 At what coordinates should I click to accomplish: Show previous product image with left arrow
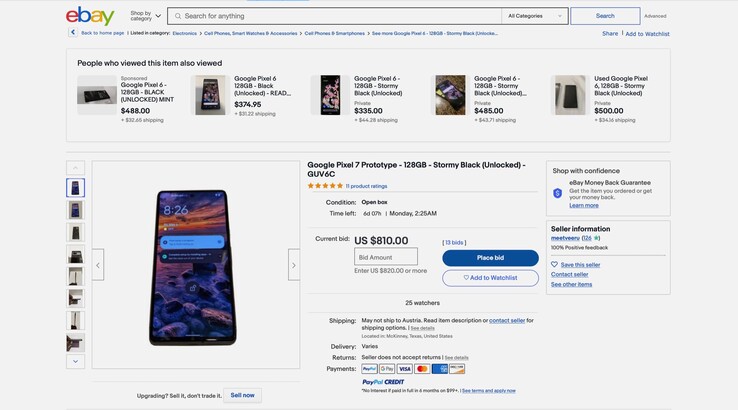98,265
